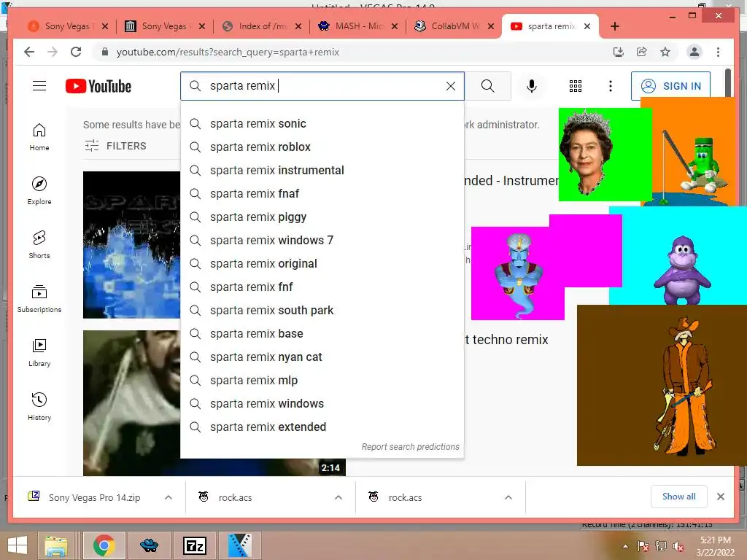Choose suggestion sparta remix fnaf
The height and width of the screenshot is (560, 747).
click(322, 194)
